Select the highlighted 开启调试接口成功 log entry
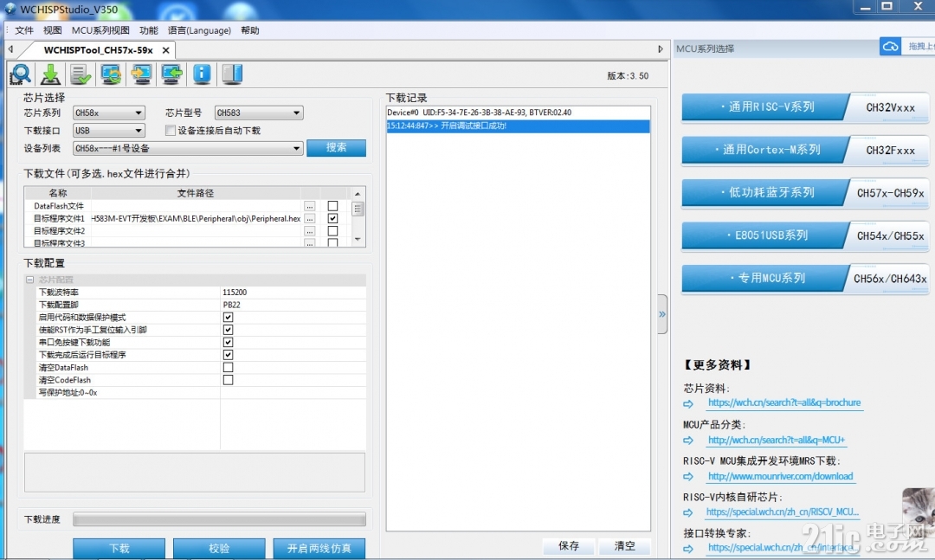935x560 pixels. [x=519, y=126]
